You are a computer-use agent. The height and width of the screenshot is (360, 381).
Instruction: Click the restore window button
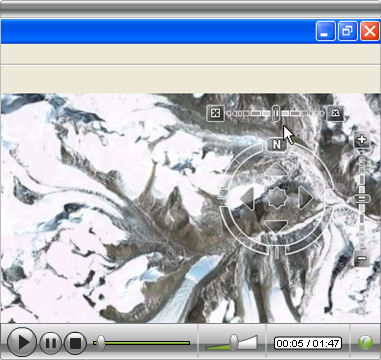click(348, 31)
